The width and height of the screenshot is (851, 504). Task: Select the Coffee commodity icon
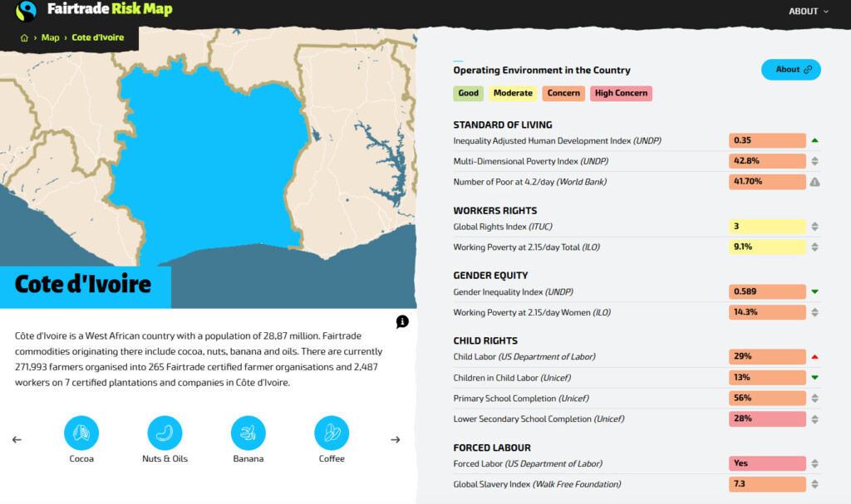coord(332,433)
